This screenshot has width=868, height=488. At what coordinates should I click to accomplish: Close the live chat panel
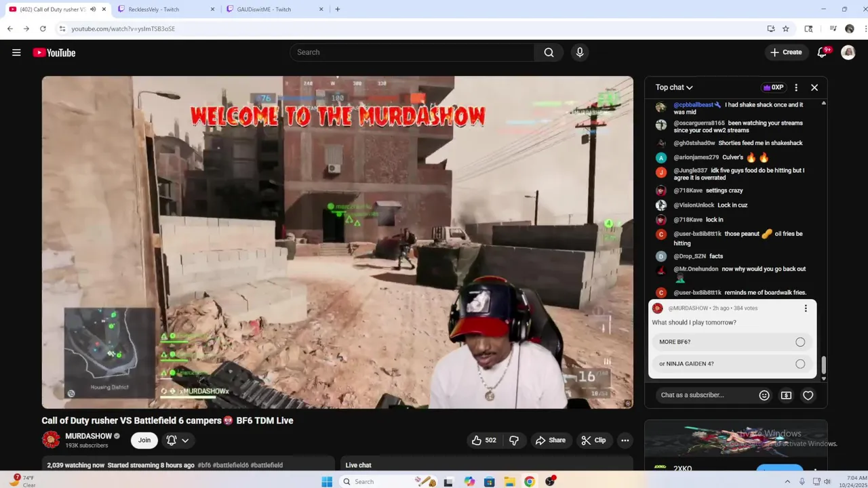(x=814, y=87)
